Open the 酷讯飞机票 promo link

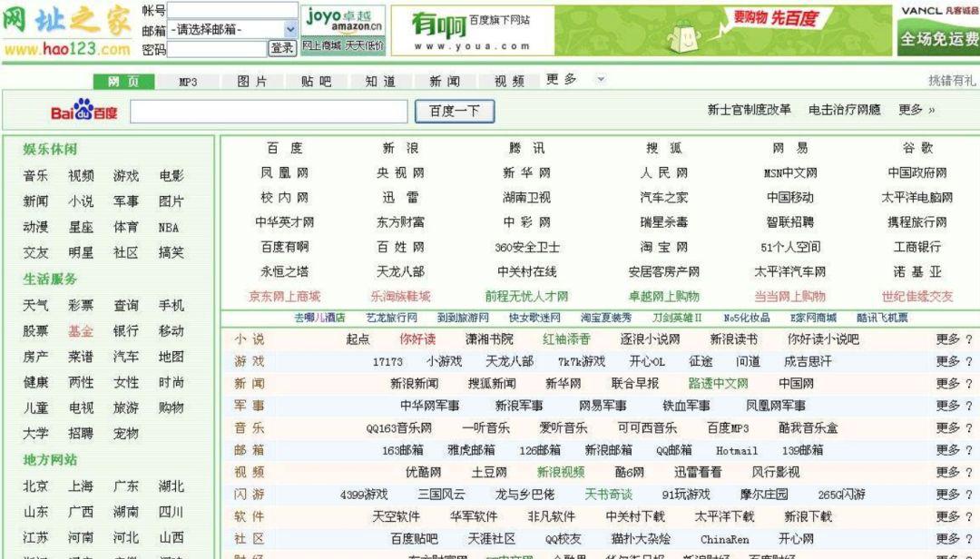(882, 318)
